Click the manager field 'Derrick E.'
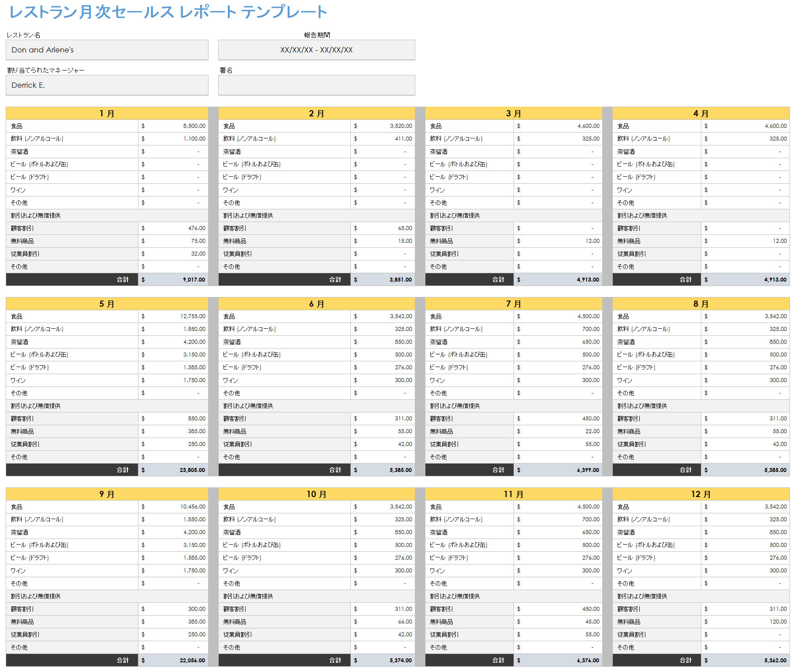 (x=107, y=85)
